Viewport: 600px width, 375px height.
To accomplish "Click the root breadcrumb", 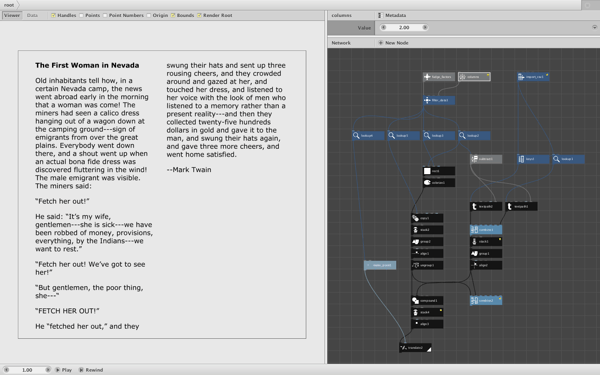I will tap(9, 5).
